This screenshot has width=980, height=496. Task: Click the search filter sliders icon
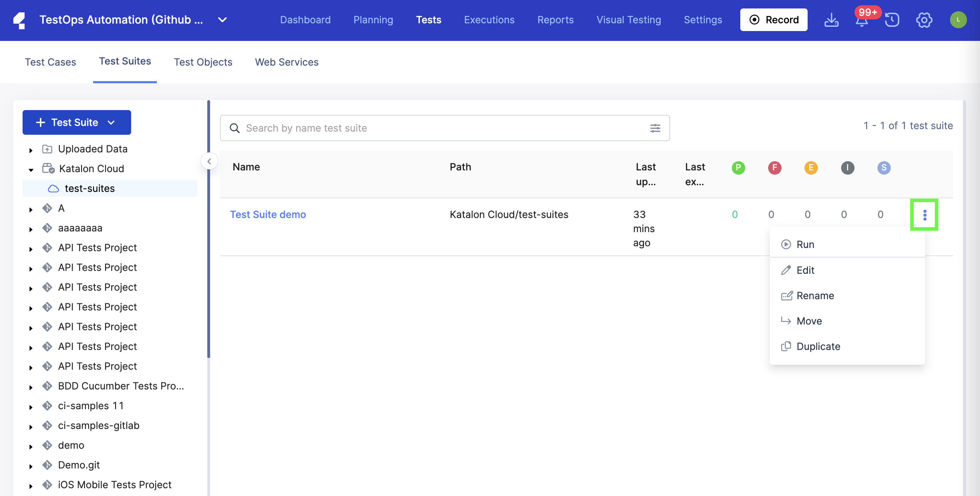[x=655, y=128]
